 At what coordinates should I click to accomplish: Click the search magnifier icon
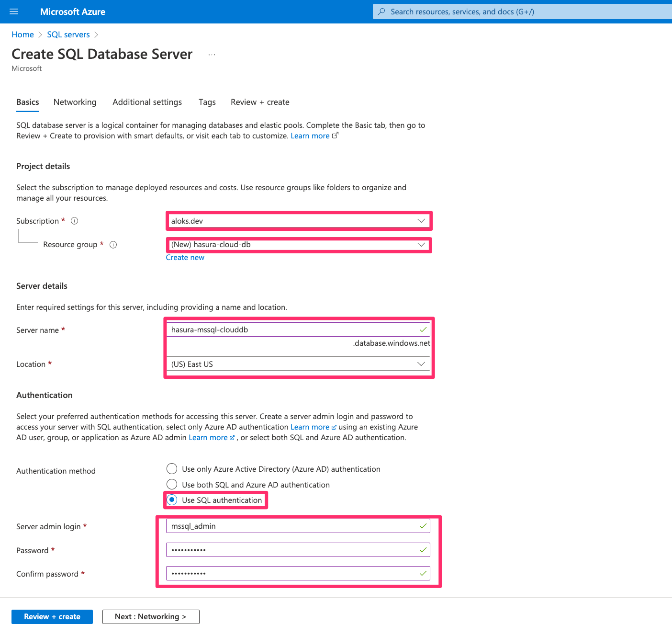pyautogui.click(x=381, y=11)
